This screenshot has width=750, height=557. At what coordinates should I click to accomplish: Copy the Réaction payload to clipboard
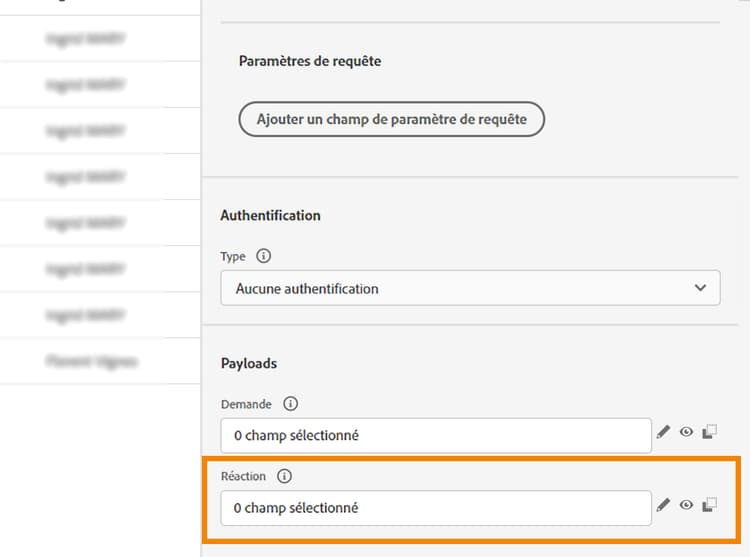(709, 505)
